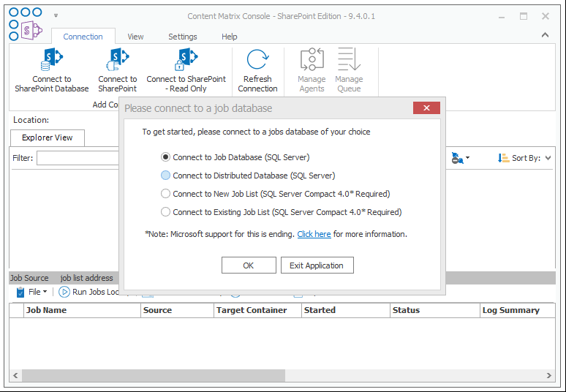Open the Sort By dropdown chevron
This screenshot has height=392, width=566.
548,158
